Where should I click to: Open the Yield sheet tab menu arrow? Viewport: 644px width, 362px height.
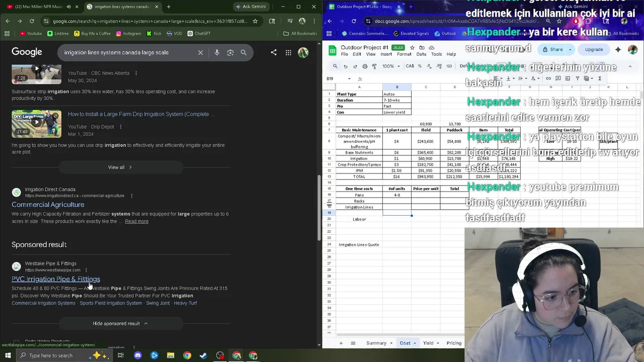click(438, 343)
